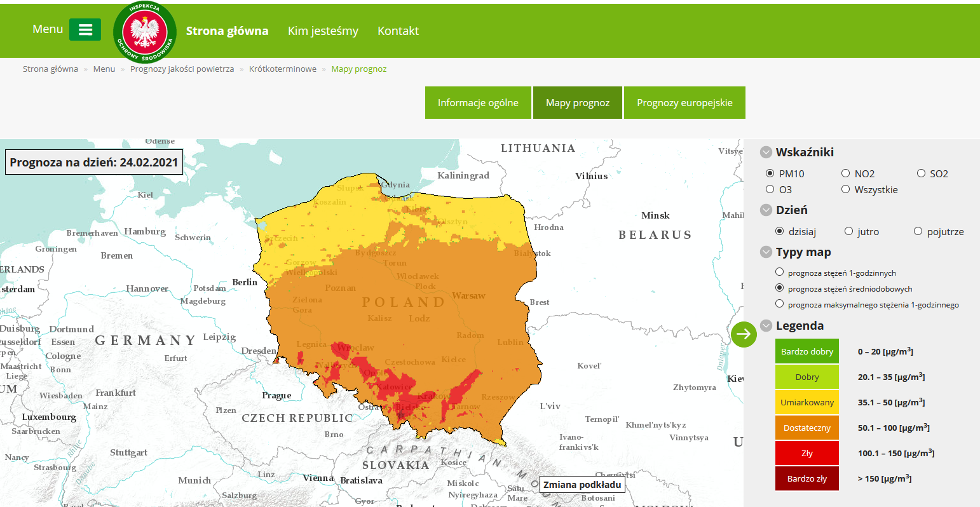Click Prognozy jakości powietrza breadcrumb link
The height and width of the screenshot is (507, 980).
(x=182, y=69)
